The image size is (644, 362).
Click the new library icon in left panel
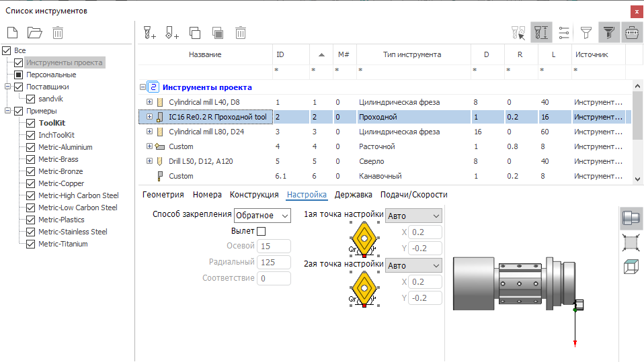point(13,32)
